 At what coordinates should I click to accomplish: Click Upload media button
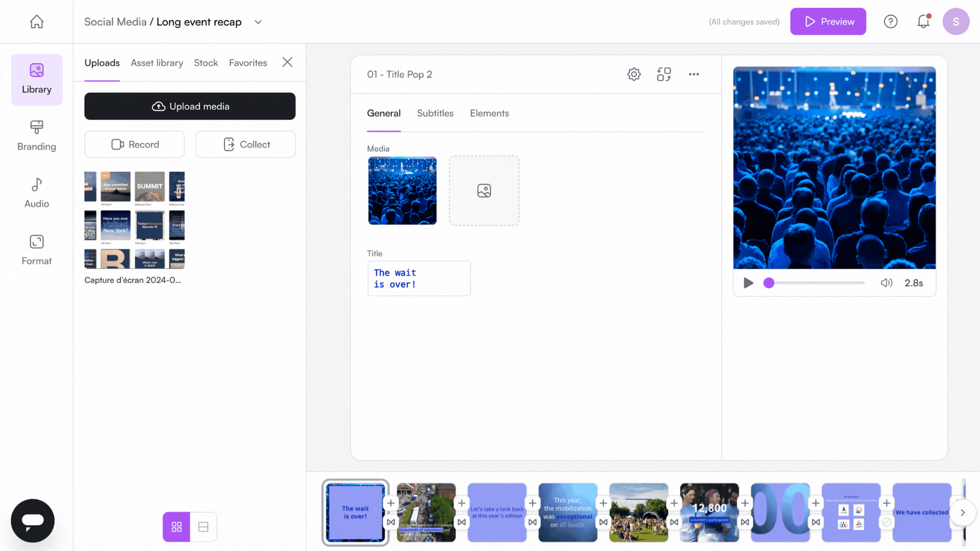[x=190, y=106]
